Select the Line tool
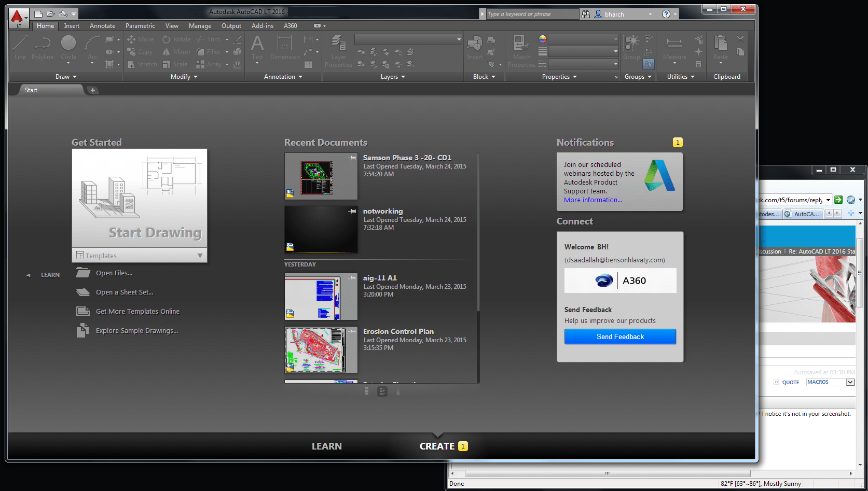Screen dimensions: 868x491 pos(20,48)
